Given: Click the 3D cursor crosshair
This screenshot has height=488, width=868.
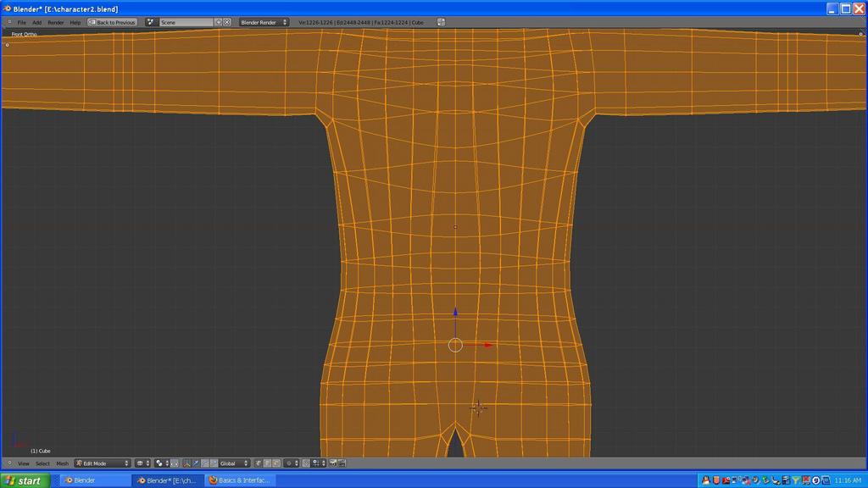Looking at the screenshot, I should [x=478, y=408].
